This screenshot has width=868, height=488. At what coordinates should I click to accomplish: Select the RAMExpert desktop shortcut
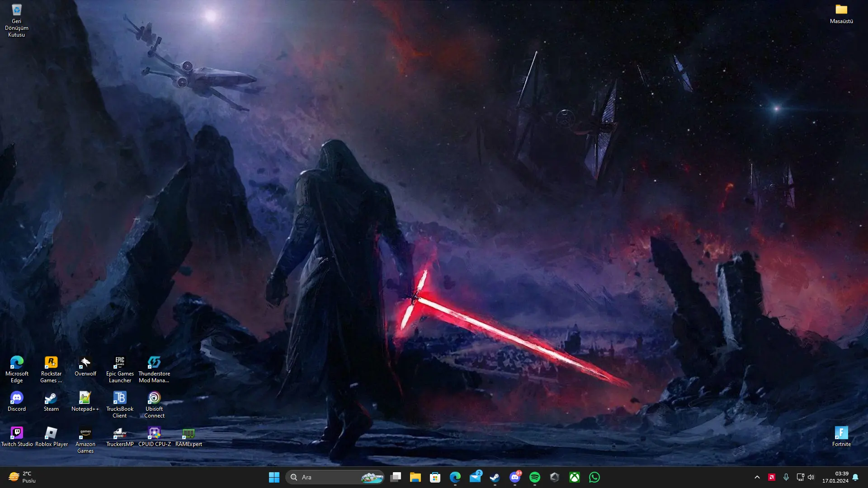click(189, 437)
